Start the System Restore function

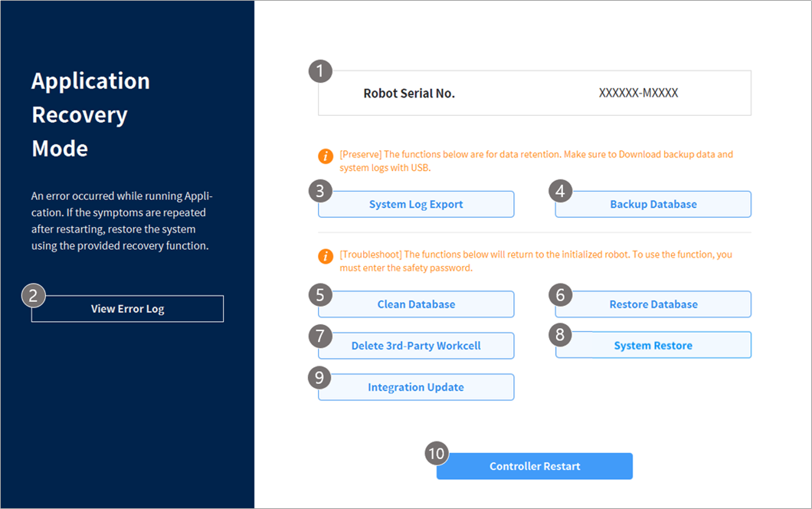click(653, 346)
